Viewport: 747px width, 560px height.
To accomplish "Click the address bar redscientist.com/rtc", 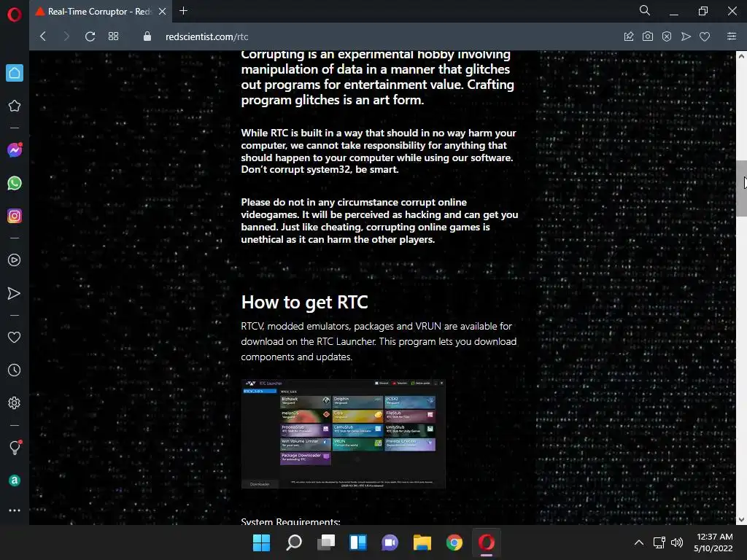I will click(206, 36).
